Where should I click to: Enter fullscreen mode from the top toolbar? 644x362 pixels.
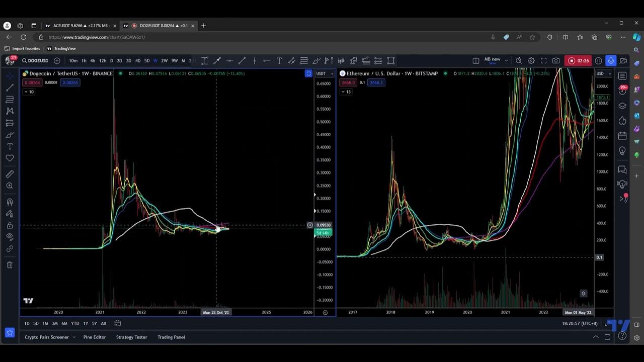click(x=543, y=61)
